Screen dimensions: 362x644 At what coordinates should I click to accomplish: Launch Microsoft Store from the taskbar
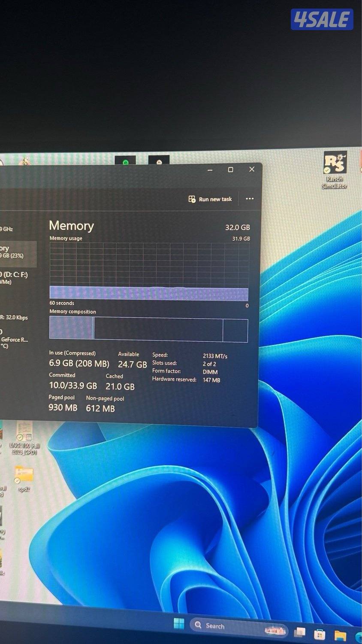click(x=319, y=634)
